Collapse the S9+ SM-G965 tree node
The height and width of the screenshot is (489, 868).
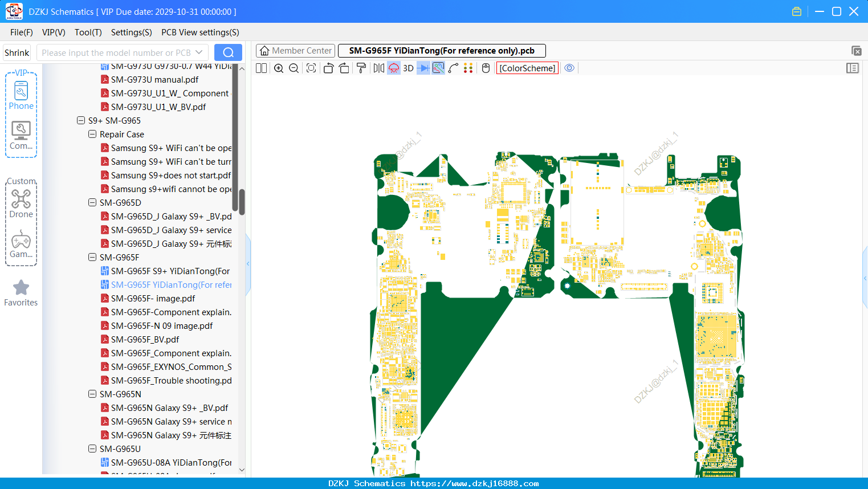pos(81,121)
